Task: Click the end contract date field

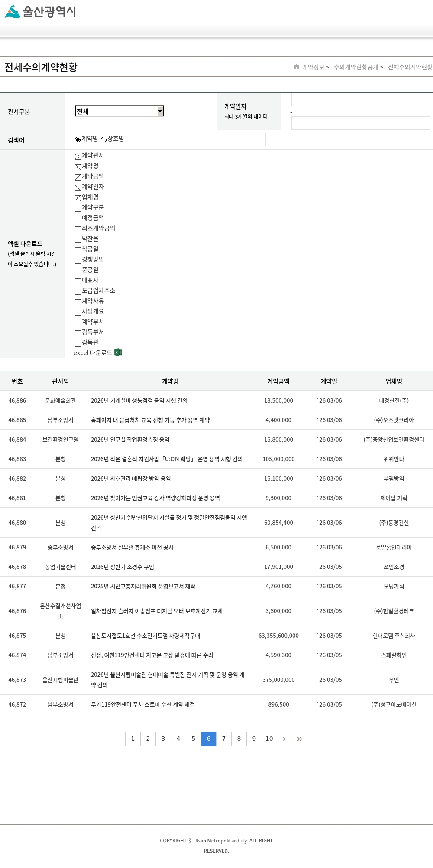Action: point(360,123)
